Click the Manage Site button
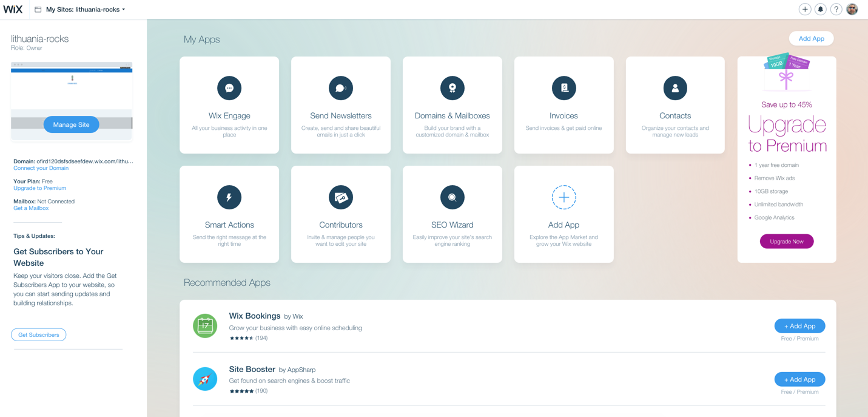The image size is (868, 417). coord(72,124)
